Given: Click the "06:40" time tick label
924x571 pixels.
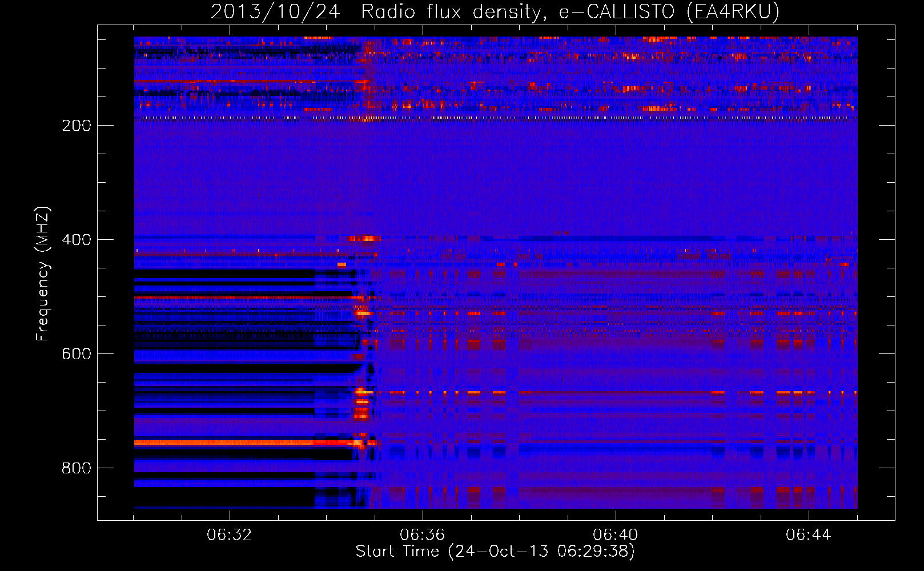Looking at the screenshot, I should click(x=616, y=535).
